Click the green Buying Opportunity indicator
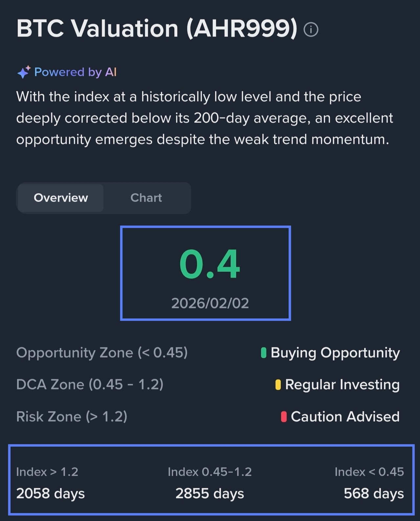420x521 pixels. pyautogui.click(x=263, y=353)
